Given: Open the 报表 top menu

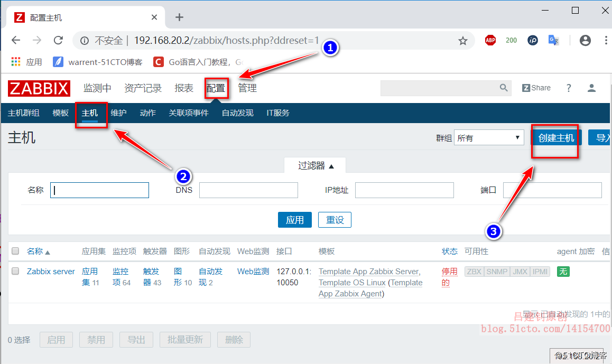Looking at the screenshot, I should (184, 88).
